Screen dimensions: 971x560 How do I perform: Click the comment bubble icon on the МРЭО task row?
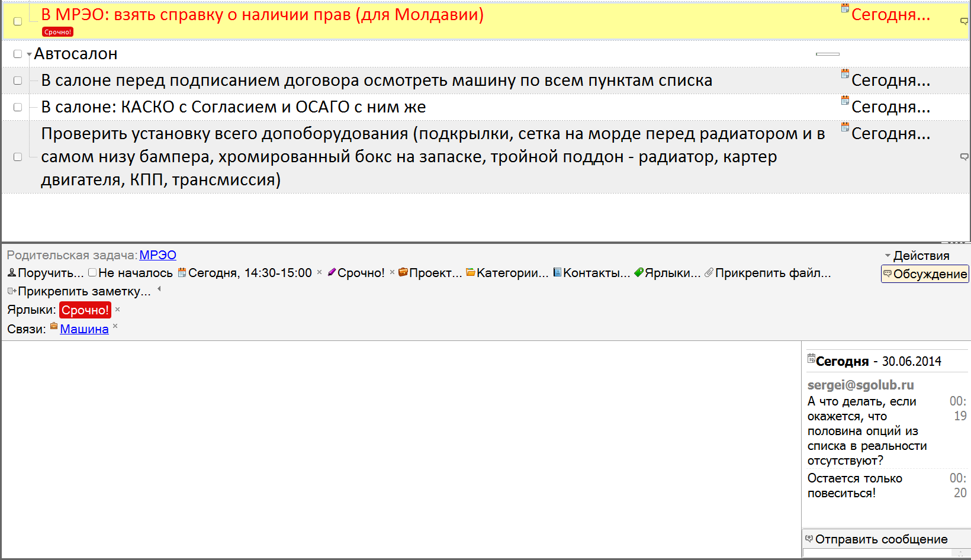pos(964,21)
